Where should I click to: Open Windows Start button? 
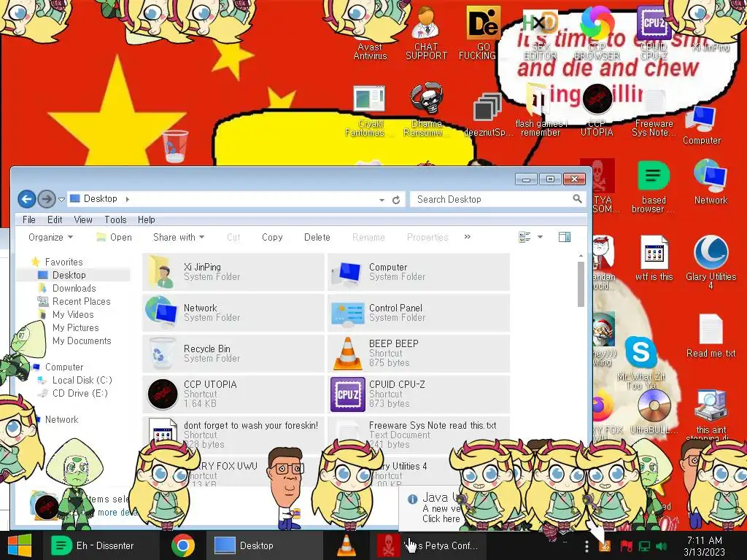(20, 545)
